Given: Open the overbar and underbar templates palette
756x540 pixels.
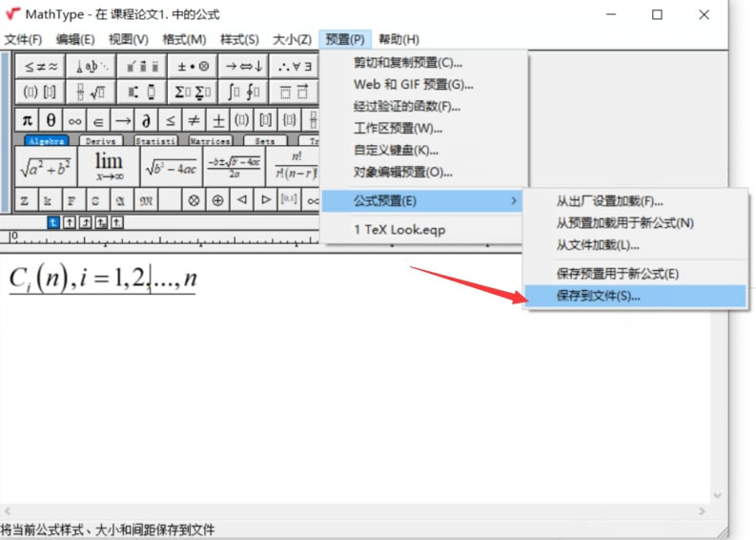Looking at the screenshot, I should point(295,92).
